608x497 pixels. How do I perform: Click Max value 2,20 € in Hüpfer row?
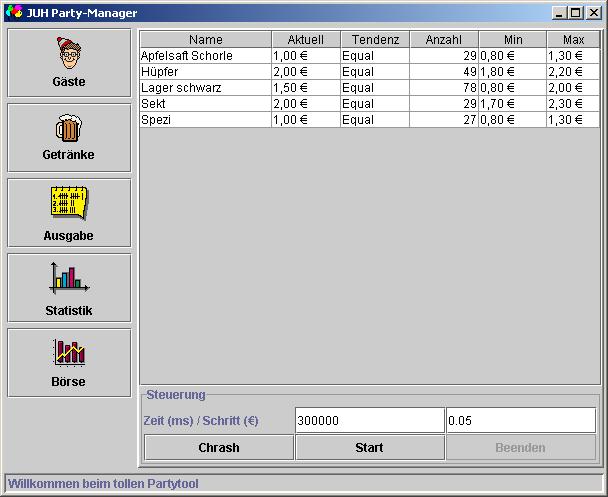pyautogui.click(x=573, y=72)
